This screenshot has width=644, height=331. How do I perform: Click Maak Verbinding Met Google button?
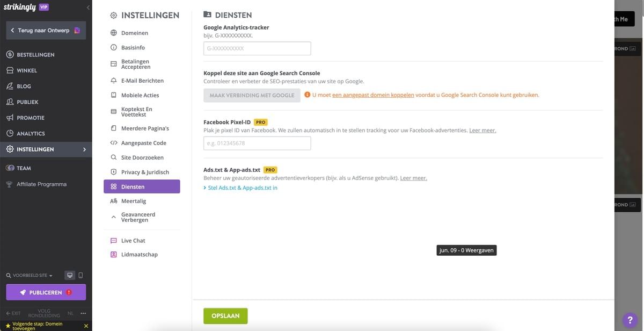[x=252, y=95]
